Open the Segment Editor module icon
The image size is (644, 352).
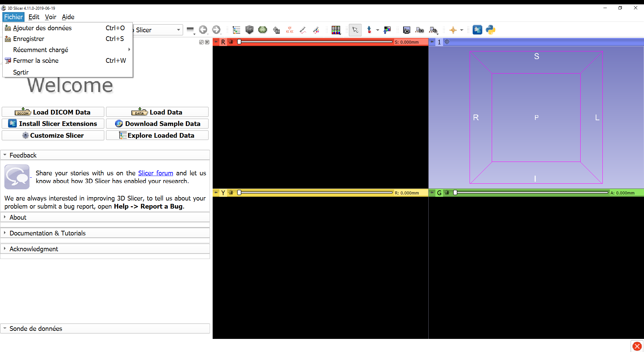click(x=316, y=30)
